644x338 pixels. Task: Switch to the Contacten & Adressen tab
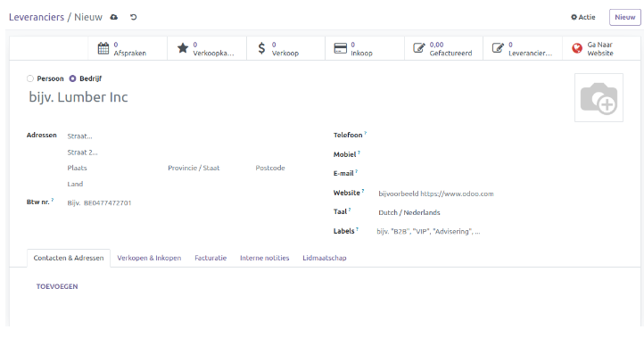click(69, 258)
